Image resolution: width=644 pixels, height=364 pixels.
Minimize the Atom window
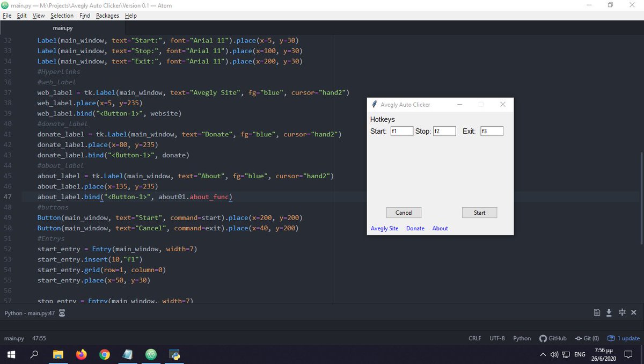click(588, 5)
